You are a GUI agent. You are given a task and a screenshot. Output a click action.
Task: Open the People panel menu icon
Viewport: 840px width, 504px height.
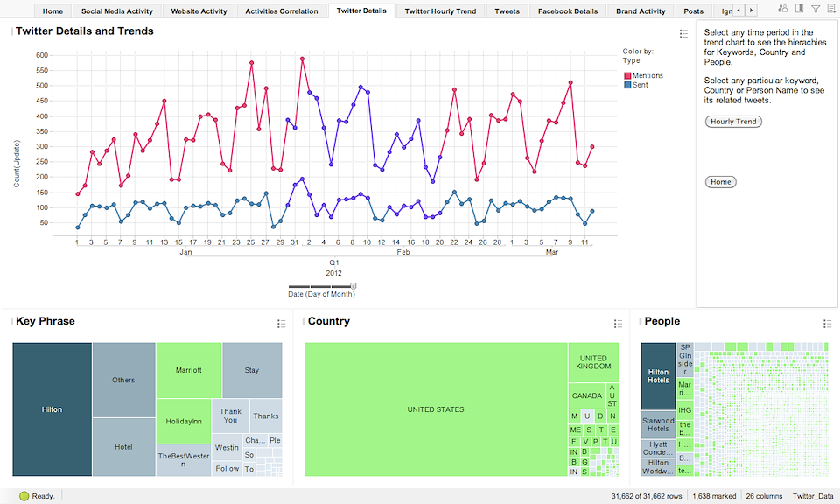click(827, 324)
